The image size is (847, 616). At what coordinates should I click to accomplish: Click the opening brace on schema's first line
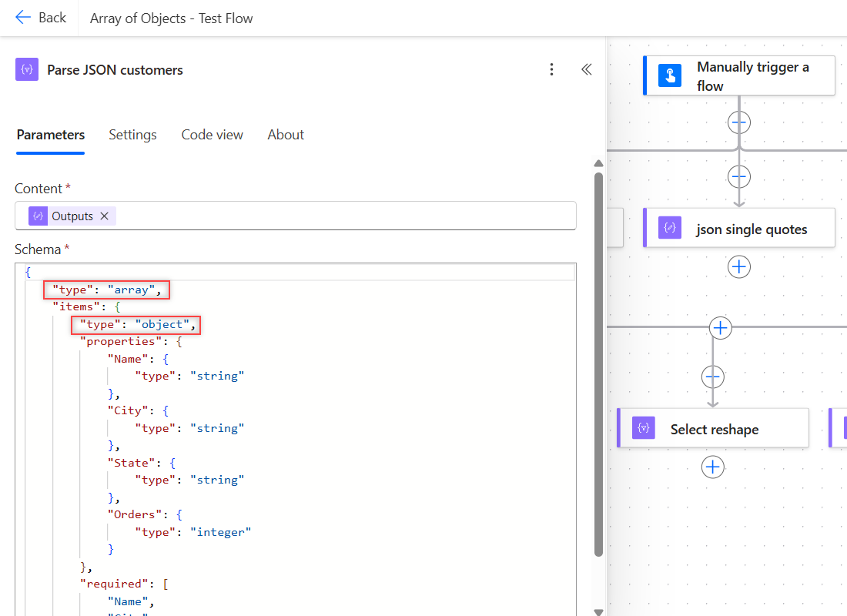[28, 273]
